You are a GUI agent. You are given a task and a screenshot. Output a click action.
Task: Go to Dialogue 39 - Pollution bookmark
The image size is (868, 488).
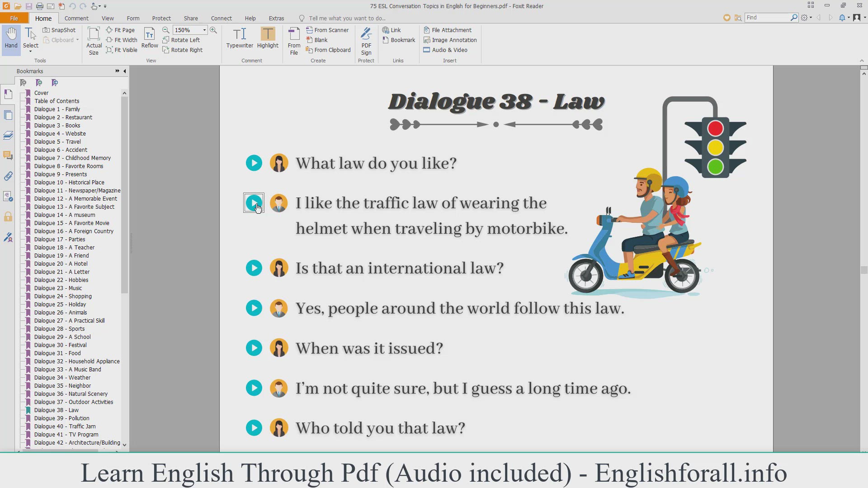coord(61,418)
